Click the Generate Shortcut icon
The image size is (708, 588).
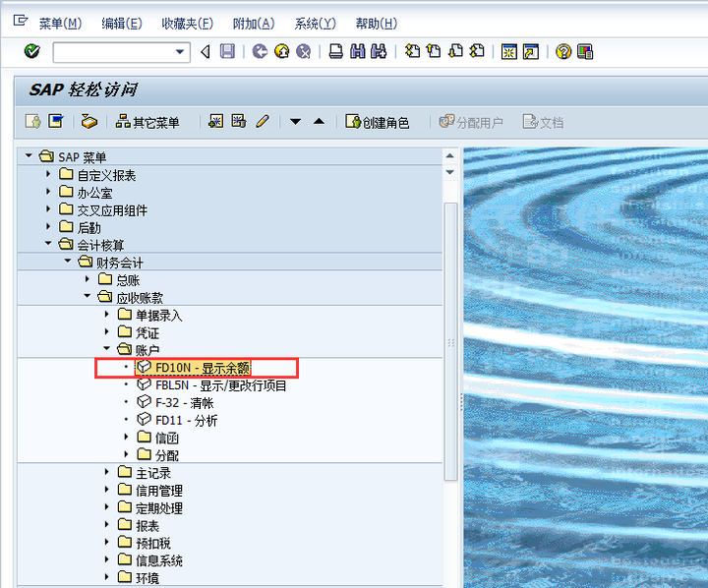531,51
